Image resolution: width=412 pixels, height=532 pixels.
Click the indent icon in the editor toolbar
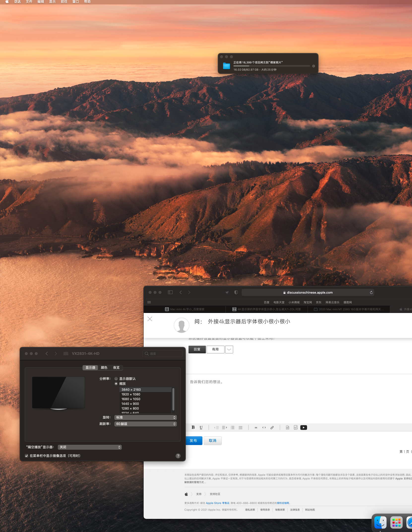point(224,427)
